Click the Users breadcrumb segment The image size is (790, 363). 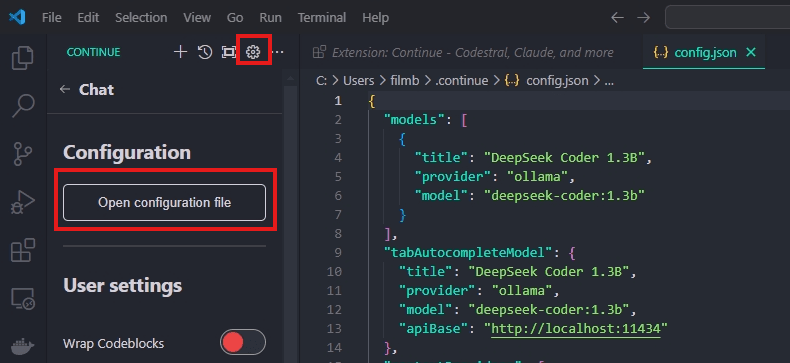pyautogui.click(x=358, y=80)
